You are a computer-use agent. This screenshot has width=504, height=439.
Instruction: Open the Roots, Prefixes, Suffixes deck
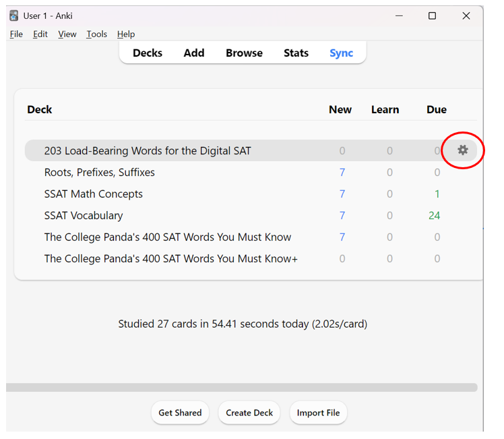coord(99,173)
